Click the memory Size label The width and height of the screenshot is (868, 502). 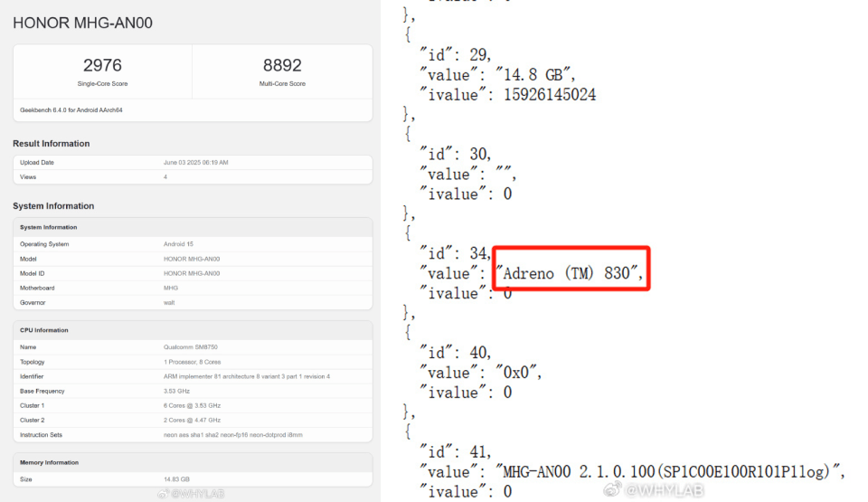(x=26, y=479)
